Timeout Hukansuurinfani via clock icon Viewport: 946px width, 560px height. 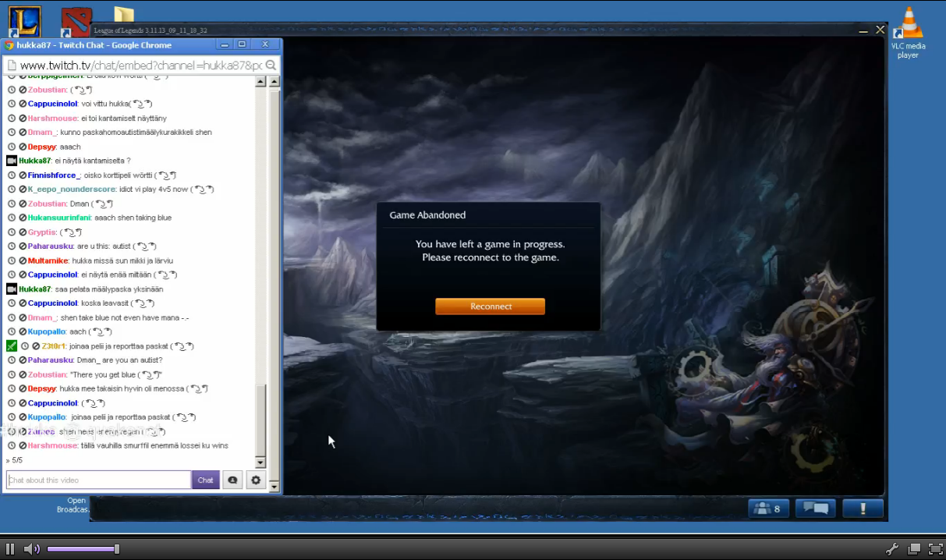[12, 218]
